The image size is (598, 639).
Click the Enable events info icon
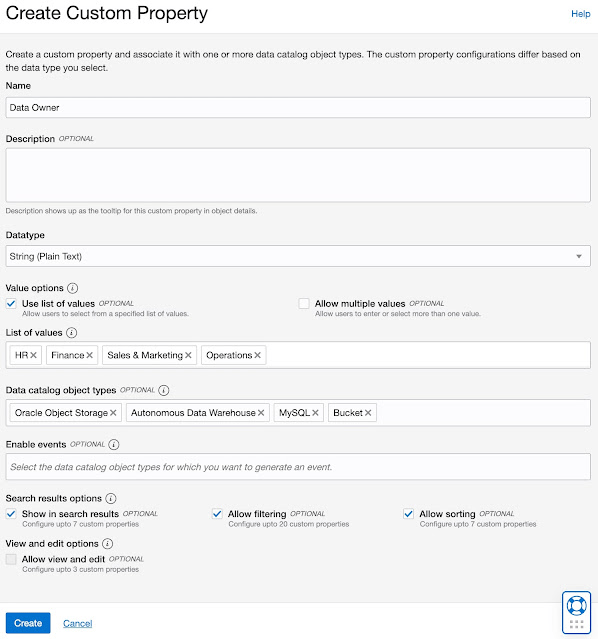pyautogui.click(x=114, y=445)
